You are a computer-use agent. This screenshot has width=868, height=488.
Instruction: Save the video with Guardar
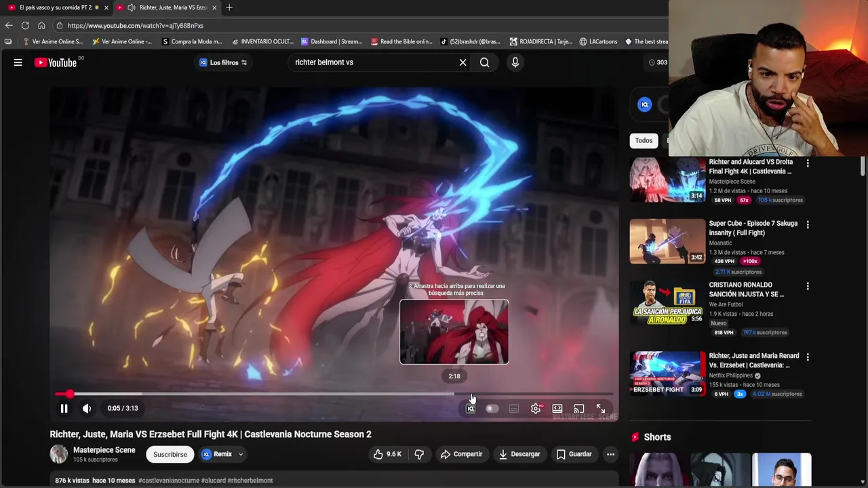(x=574, y=454)
